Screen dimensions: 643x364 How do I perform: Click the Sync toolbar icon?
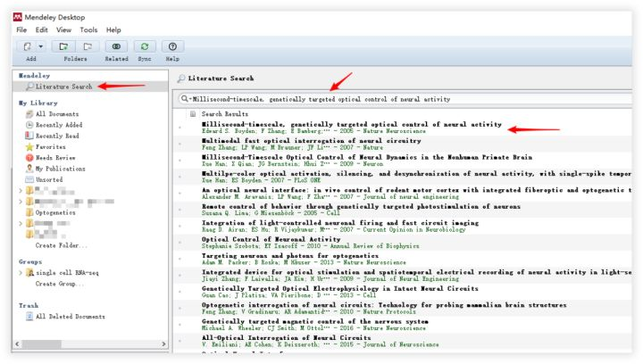(x=145, y=46)
